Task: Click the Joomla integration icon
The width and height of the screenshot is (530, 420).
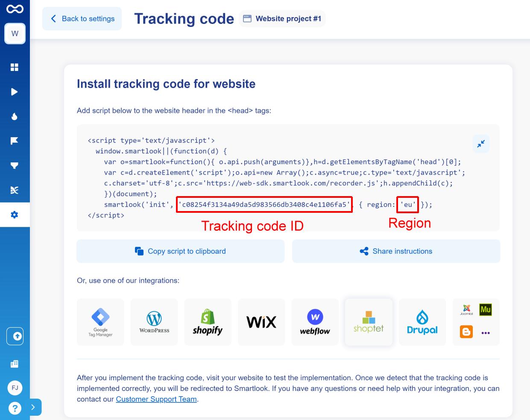Action: coord(466,309)
